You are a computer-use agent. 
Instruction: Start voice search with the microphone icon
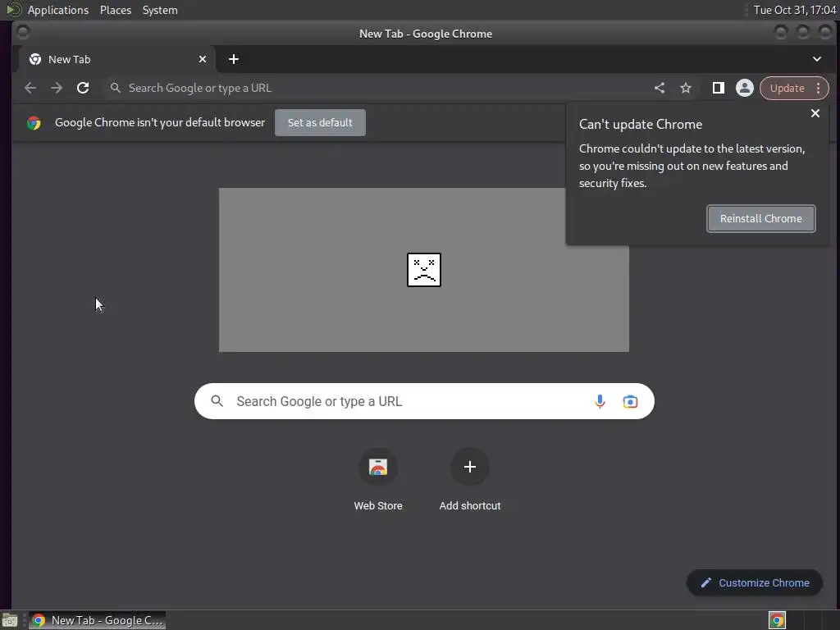click(x=600, y=401)
